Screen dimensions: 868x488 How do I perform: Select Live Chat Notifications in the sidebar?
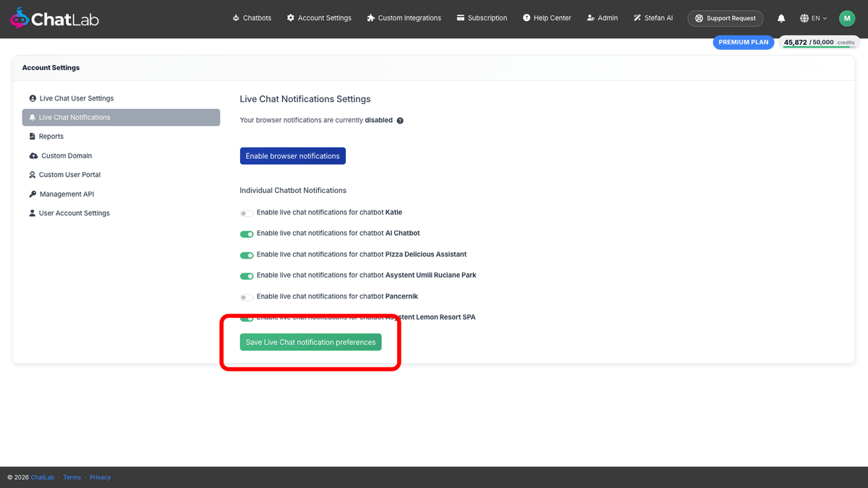(121, 117)
